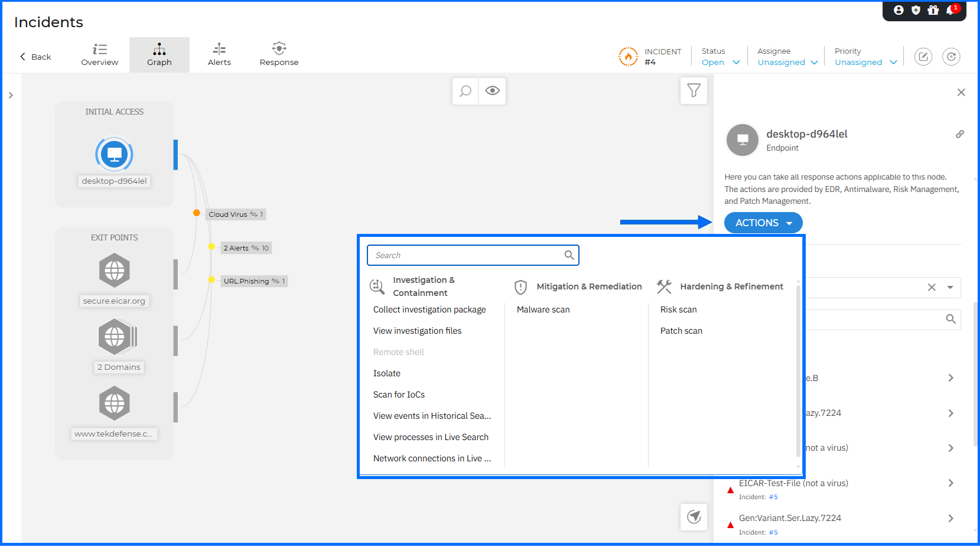Open the Assignee dropdown
This screenshot has height=547, width=980.
point(787,62)
